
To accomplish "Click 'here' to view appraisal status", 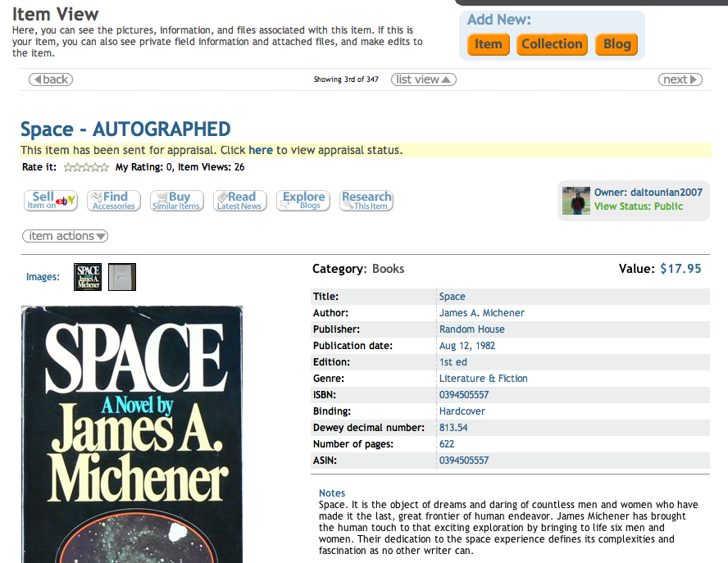I will pos(261,150).
